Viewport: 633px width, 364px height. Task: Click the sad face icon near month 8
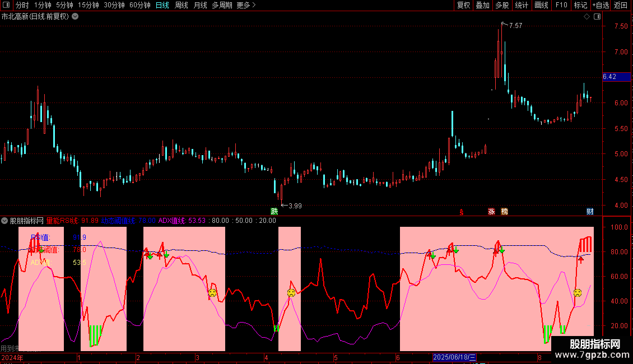coord(578,292)
